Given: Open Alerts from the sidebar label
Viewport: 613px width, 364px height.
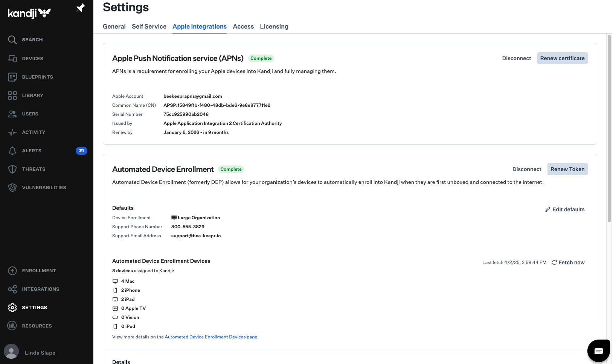Looking at the screenshot, I should 32,151.
